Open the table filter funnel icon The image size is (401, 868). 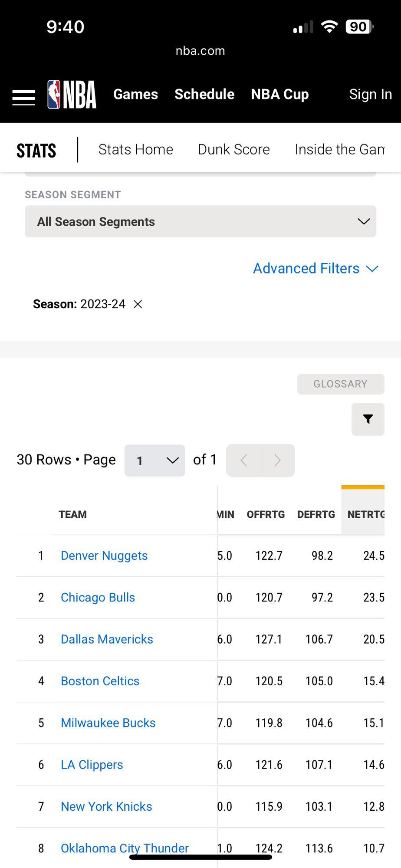[368, 419]
